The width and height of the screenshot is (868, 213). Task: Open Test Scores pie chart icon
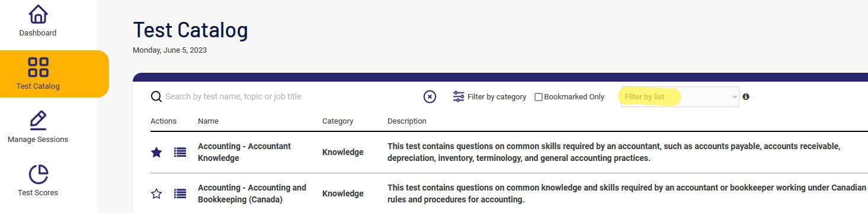pyautogui.click(x=38, y=174)
